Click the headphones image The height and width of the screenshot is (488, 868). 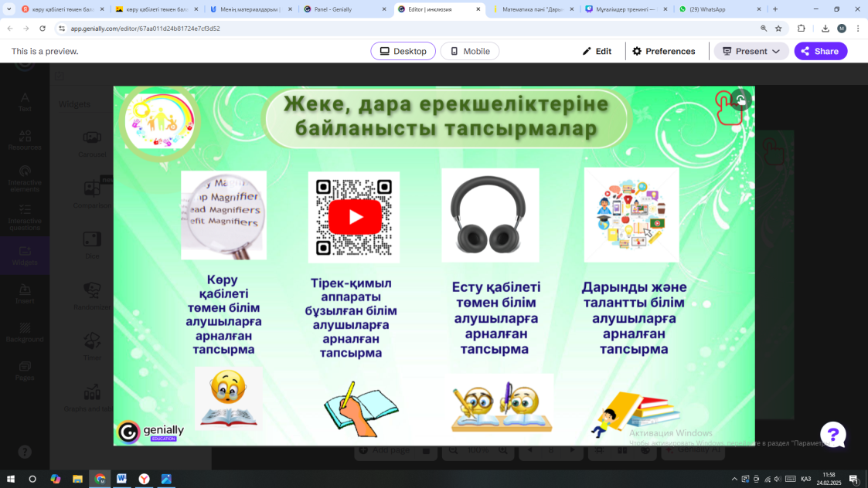click(490, 215)
